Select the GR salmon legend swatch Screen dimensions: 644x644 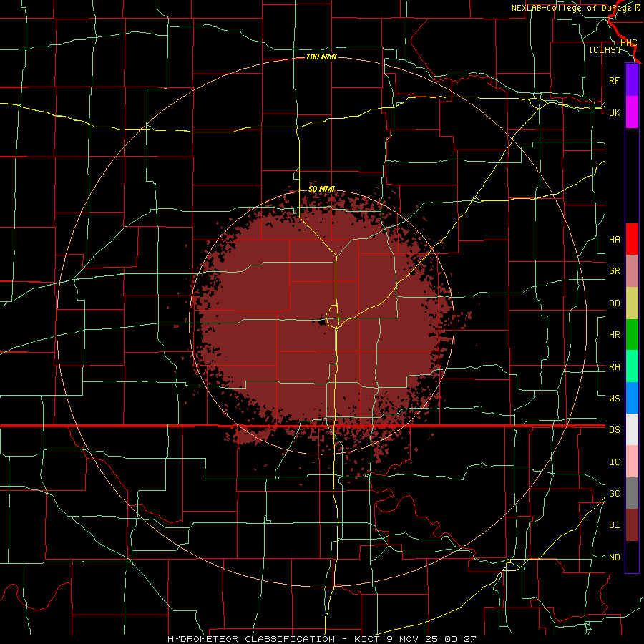[x=632, y=271]
